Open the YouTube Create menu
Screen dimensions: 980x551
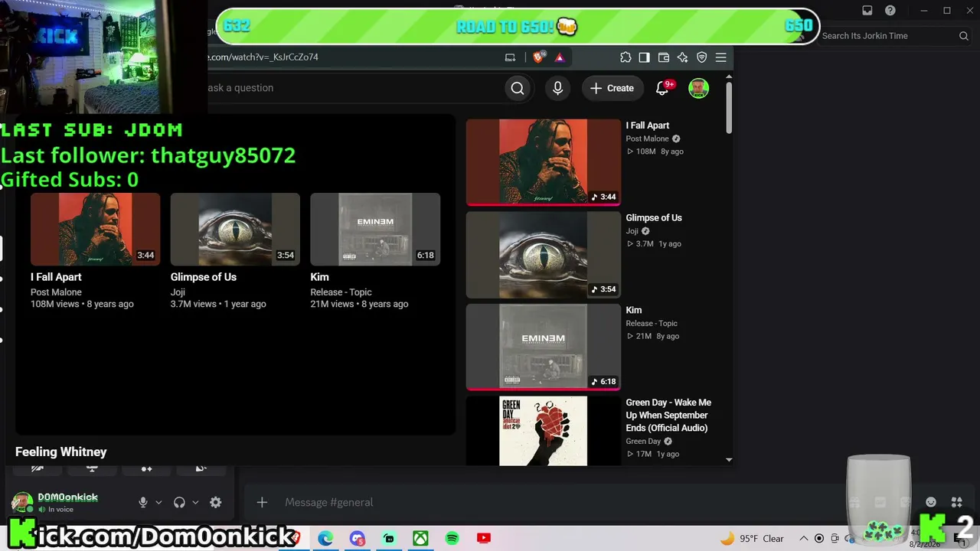click(x=612, y=88)
